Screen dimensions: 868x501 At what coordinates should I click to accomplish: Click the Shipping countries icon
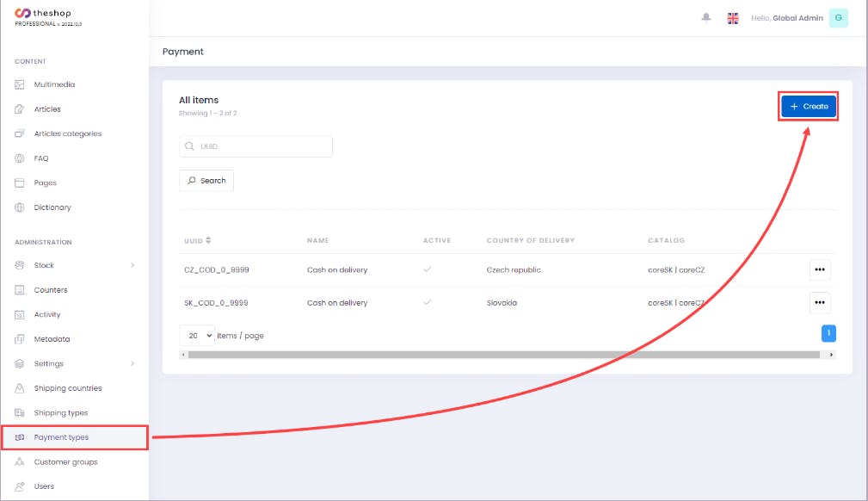(x=20, y=388)
